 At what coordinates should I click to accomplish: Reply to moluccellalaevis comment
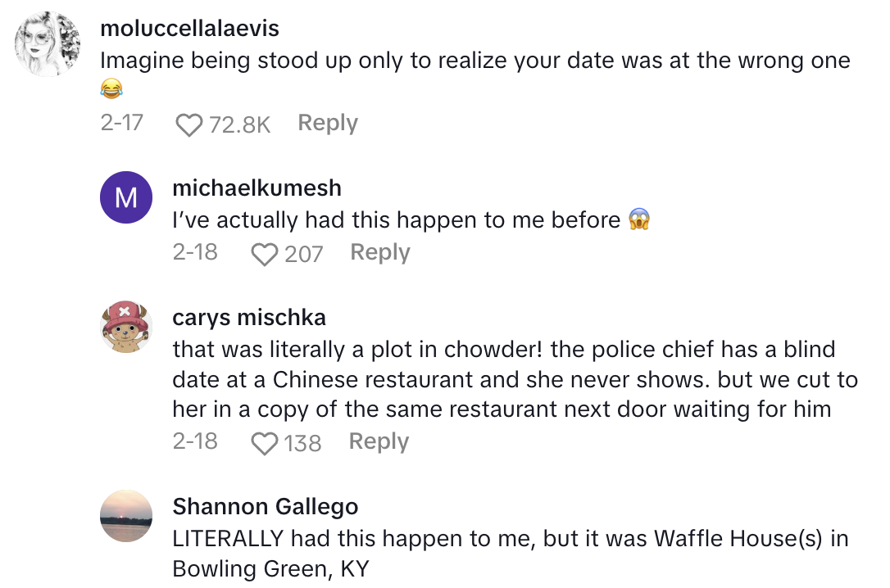[x=328, y=123]
